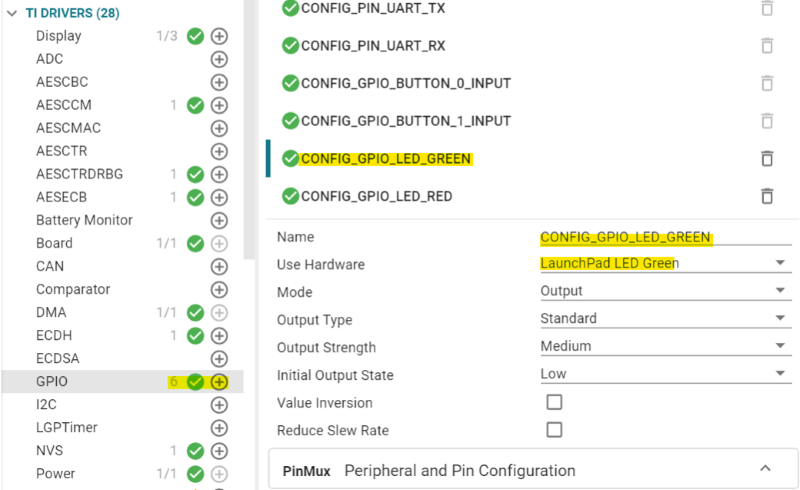Viewport: 800px width, 490px height.
Task: Select the NVS driver in sidebar
Action: tap(49, 451)
